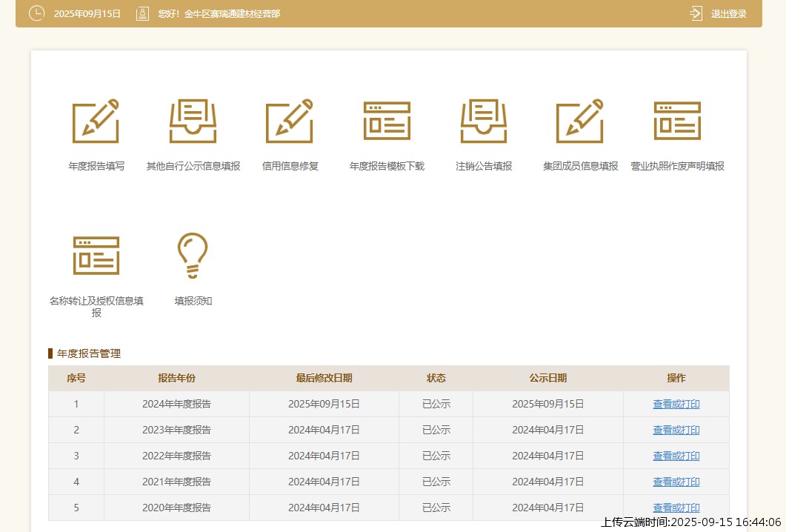786x532 pixels.
Task: Open the 名称转让及授权信息填报 icon
Action: 96,256
